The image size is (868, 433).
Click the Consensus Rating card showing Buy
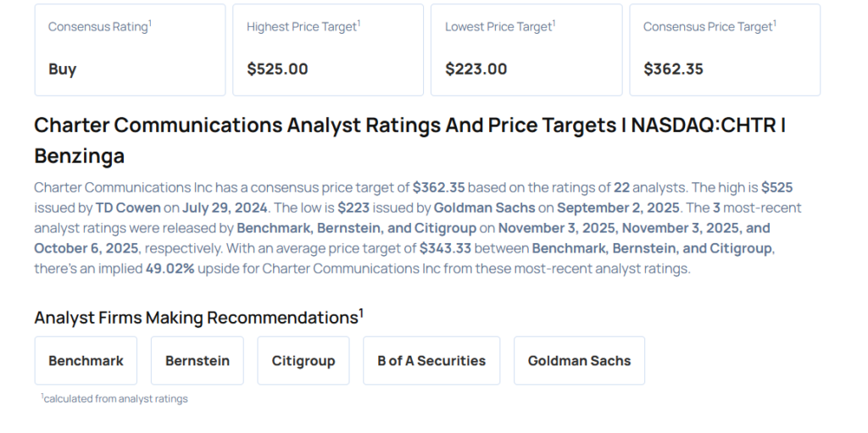[x=130, y=49]
